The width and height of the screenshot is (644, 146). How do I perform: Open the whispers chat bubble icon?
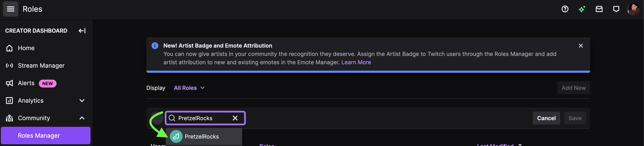tap(616, 9)
